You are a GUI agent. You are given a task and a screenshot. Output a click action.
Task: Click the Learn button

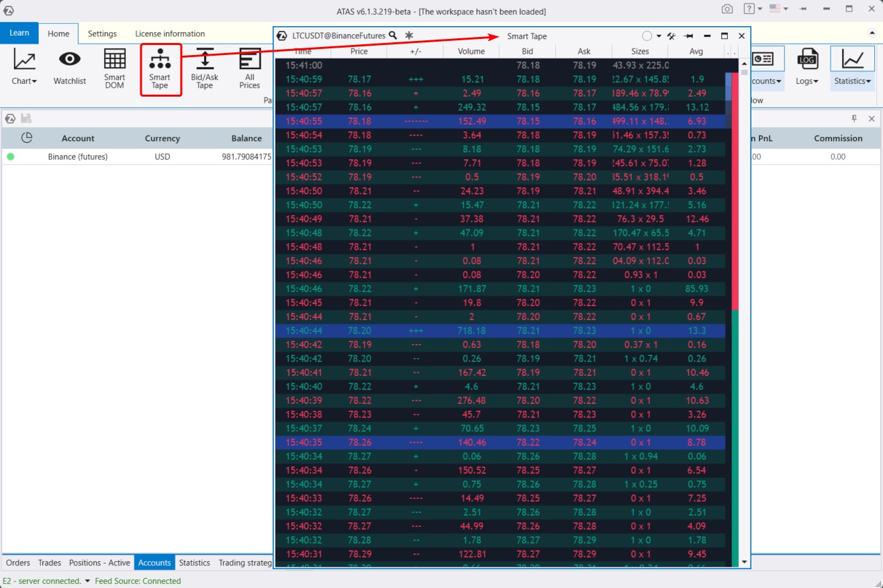tap(19, 33)
